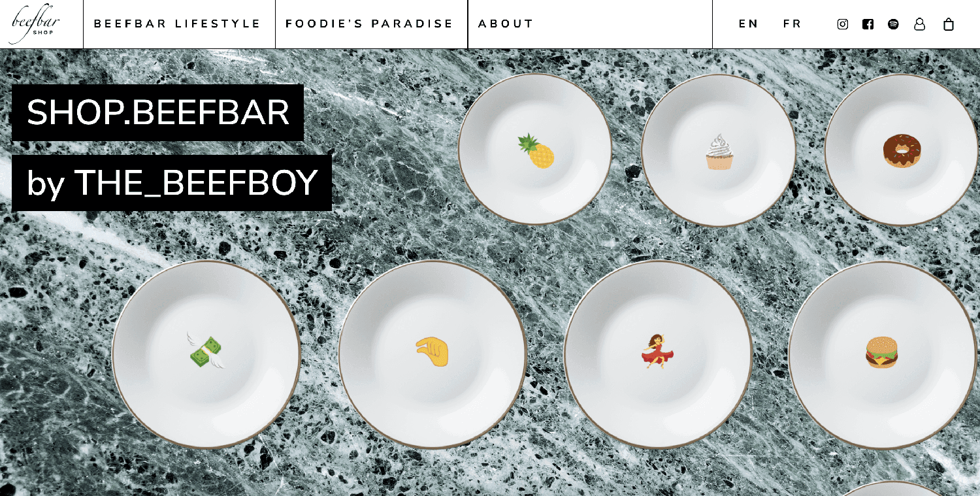Image resolution: width=980 pixels, height=496 pixels.
Task: Select the pinching hand emoji plate
Action: point(433,355)
